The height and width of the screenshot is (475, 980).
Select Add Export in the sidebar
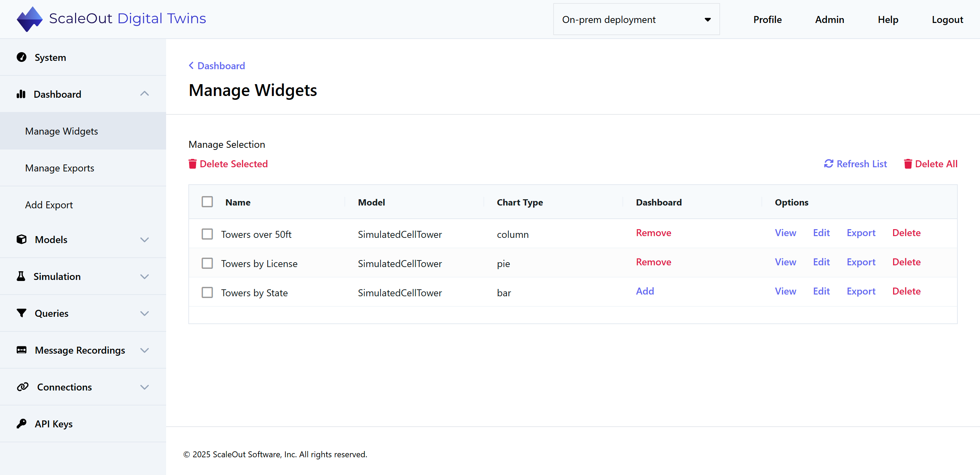[x=83, y=205]
